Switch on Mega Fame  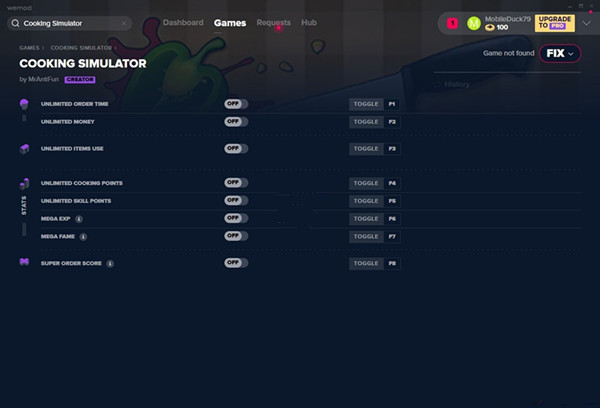click(236, 236)
